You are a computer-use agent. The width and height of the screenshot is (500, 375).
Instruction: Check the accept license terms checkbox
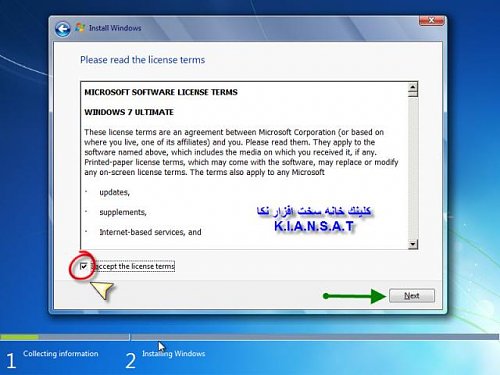coord(84,266)
